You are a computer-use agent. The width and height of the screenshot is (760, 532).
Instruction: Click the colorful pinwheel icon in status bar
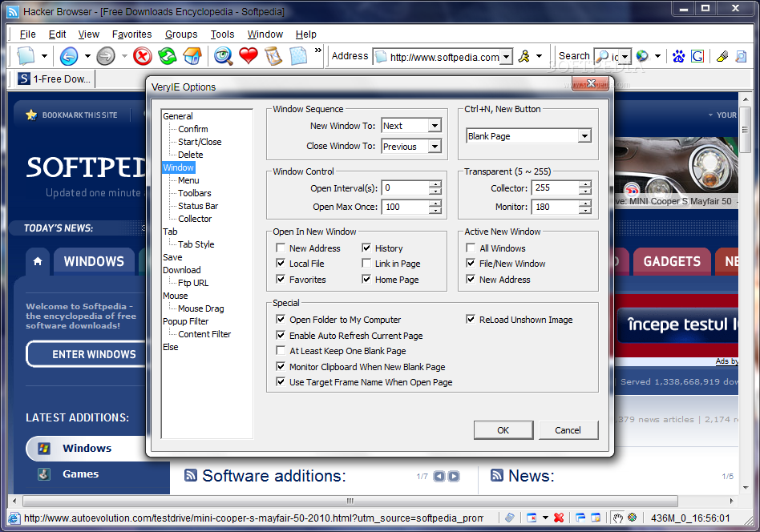tap(632, 517)
